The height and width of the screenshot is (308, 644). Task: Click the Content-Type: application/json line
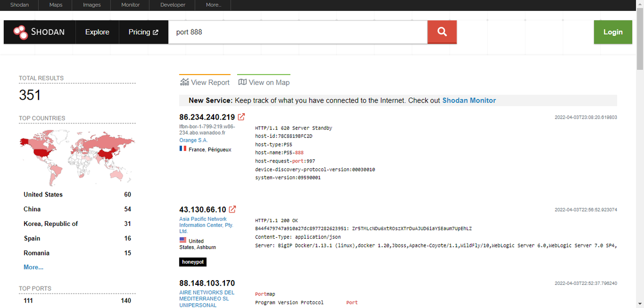(297, 237)
